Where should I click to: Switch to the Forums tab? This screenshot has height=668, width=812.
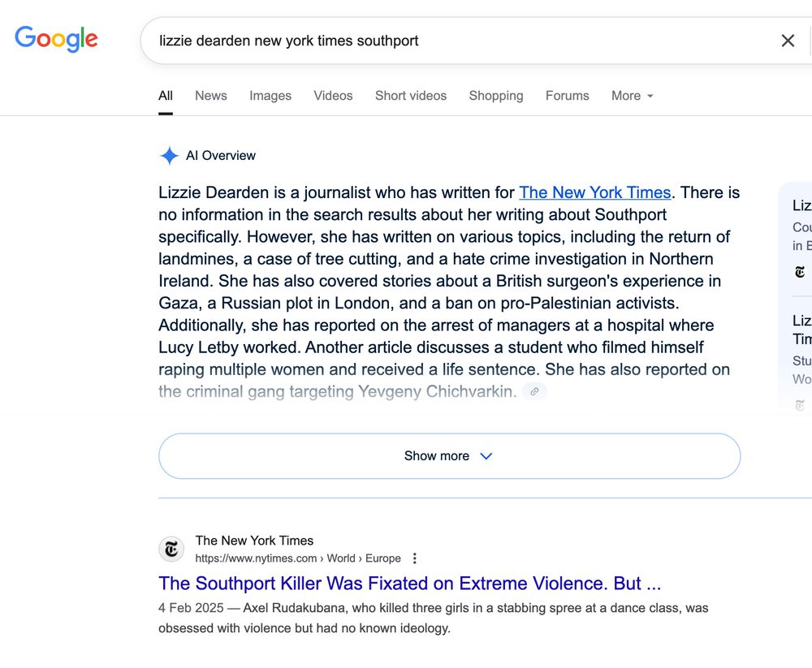[x=567, y=96]
